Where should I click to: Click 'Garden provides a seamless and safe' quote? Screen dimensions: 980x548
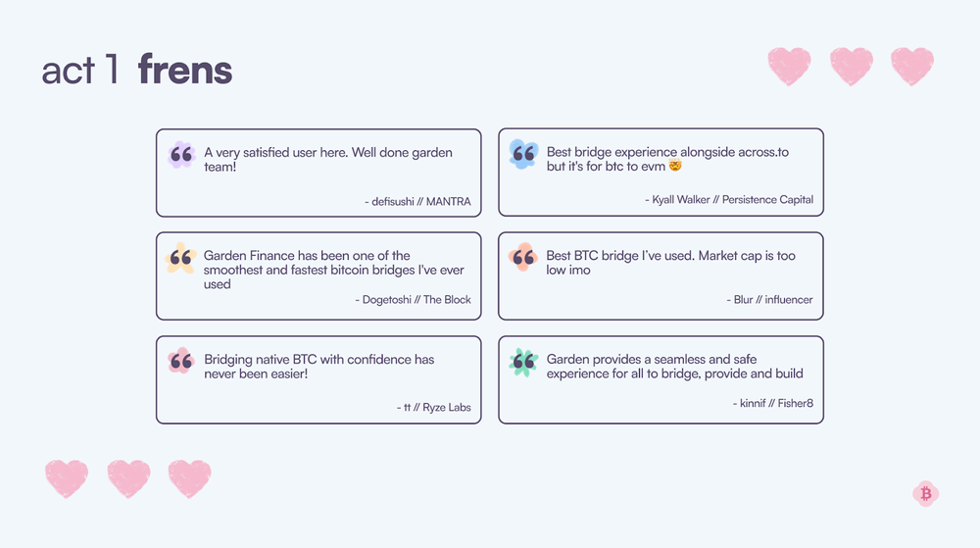pos(674,367)
